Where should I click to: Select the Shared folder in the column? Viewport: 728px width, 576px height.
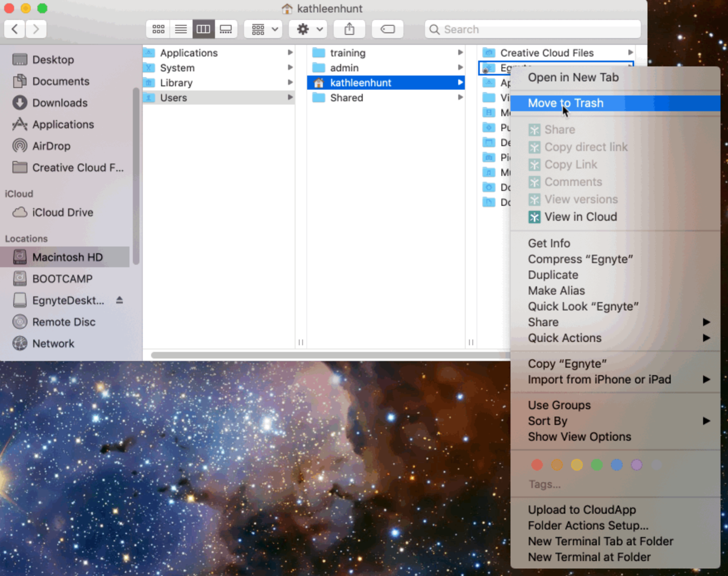(x=346, y=98)
